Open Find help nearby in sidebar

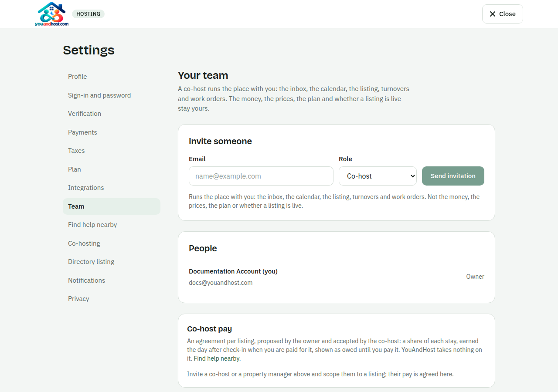pyautogui.click(x=112, y=225)
